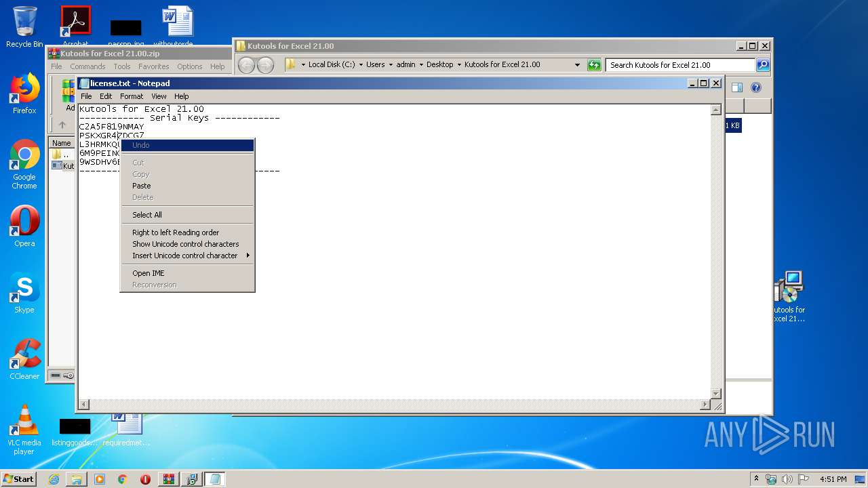Expand the arrow after the admin breadcrumb
868x488 pixels.
pyautogui.click(x=421, y=65)
